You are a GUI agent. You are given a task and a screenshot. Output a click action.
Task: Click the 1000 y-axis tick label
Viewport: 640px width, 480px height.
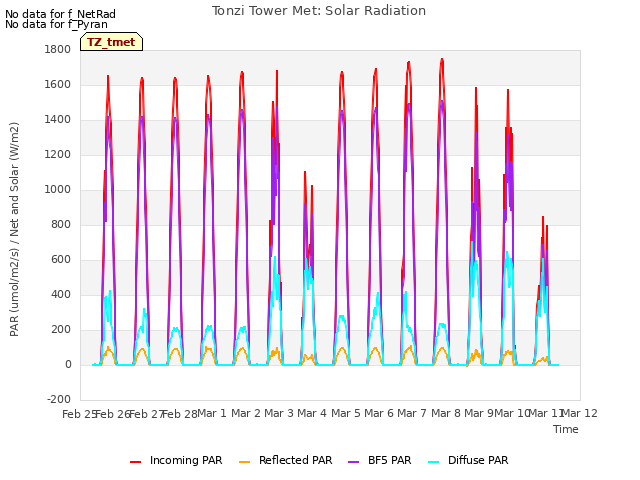pyautogui.click(x=58, y=190)
